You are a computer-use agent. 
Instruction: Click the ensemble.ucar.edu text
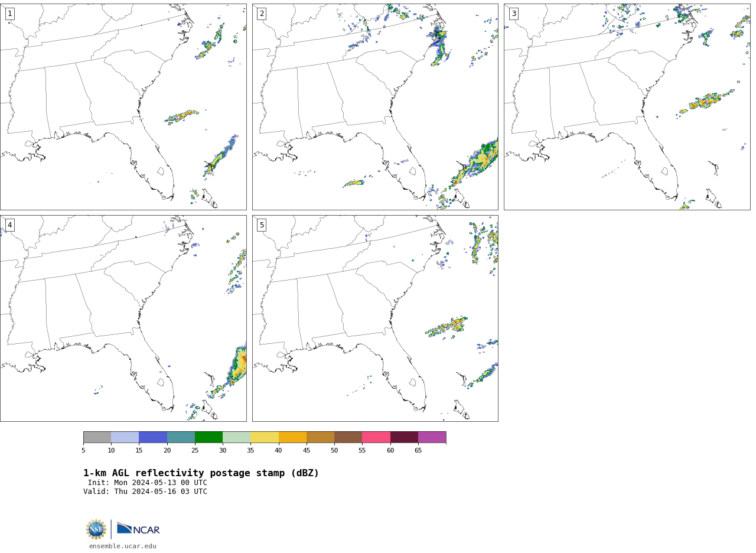[x=123, y=547]
